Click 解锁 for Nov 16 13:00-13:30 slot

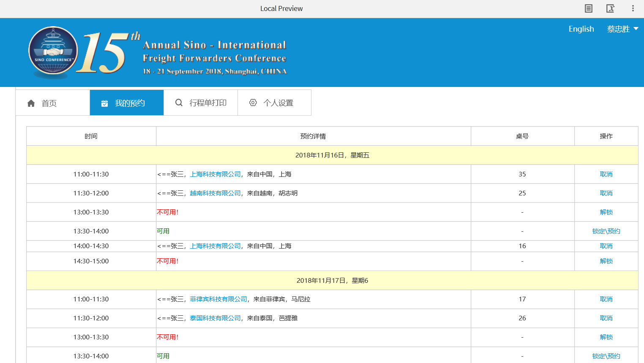(x=606, y=212)
